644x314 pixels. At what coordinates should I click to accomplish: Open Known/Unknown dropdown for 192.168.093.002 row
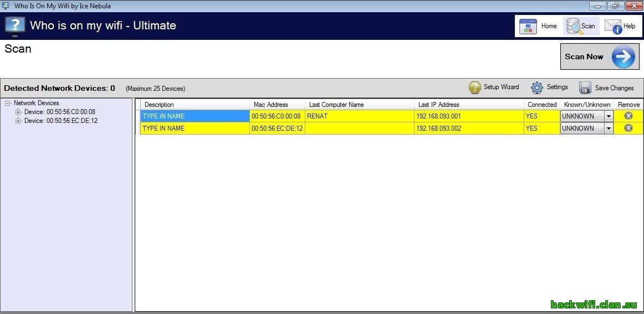[609, 128]
